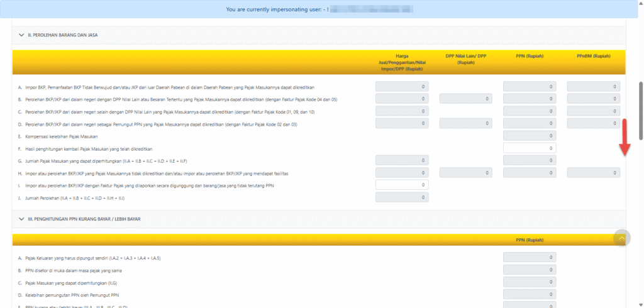The width and height of the screenshot is (644, 308).
Task: Click PPN field for III.A Pajak Keluaran
Action: coord(529,257)
